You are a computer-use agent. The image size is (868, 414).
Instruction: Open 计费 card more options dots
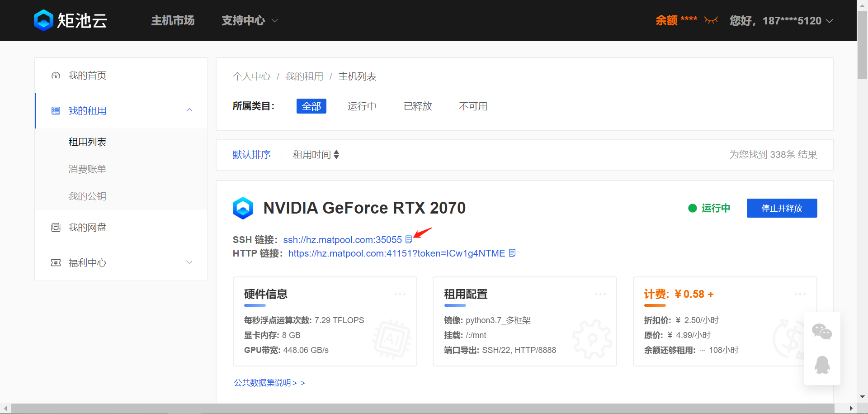[800, 294]
